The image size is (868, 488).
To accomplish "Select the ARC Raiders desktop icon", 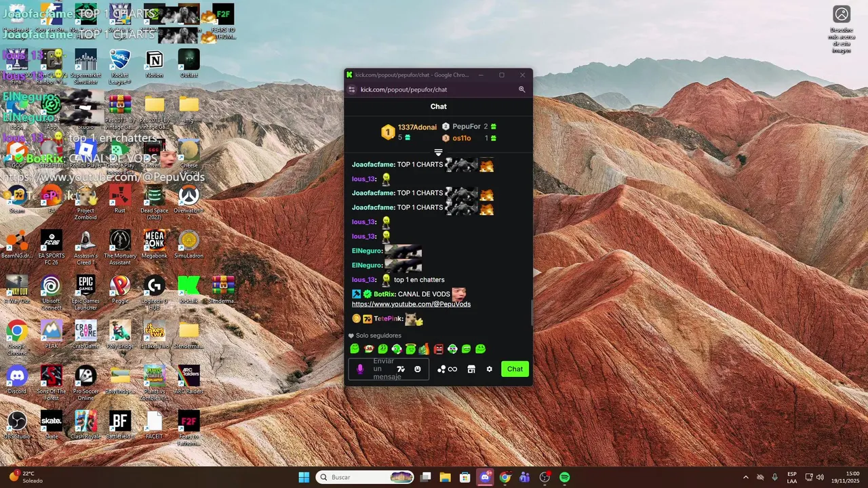I will (189, 380).
